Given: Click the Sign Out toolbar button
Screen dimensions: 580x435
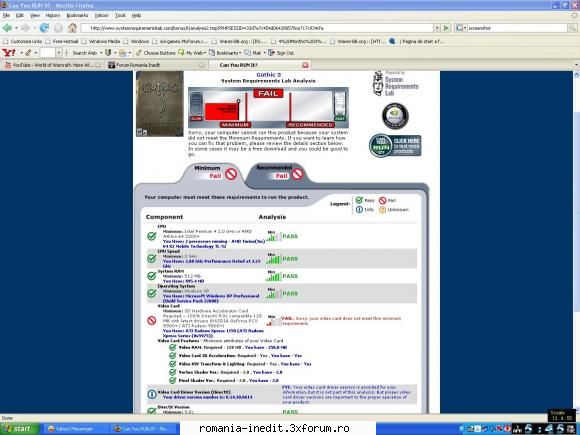Looking at the screenshot, I should coord(281,53).
